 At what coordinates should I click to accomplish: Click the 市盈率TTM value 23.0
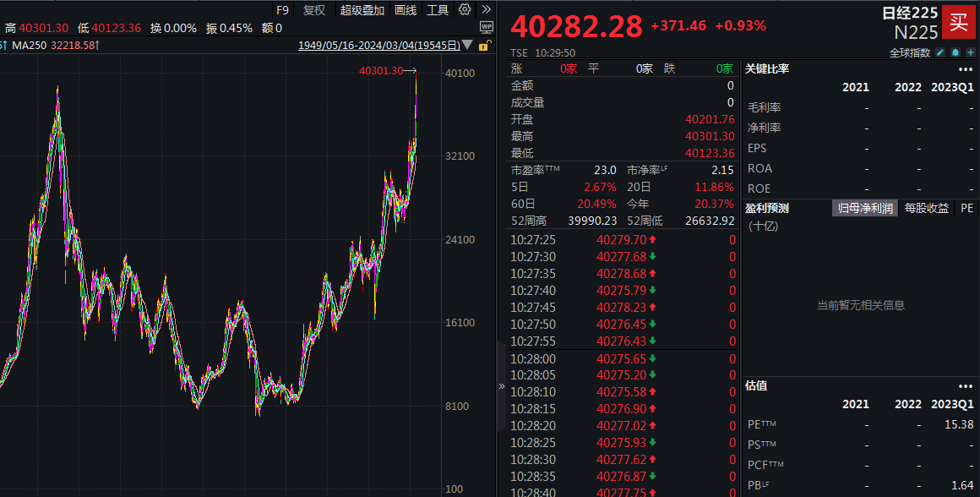[x=605, y=170]
